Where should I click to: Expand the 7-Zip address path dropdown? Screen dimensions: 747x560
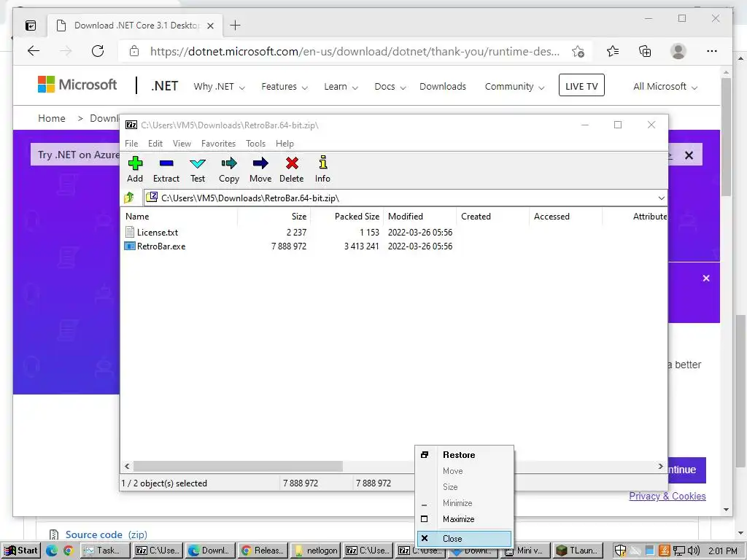(x=661, y=198)
